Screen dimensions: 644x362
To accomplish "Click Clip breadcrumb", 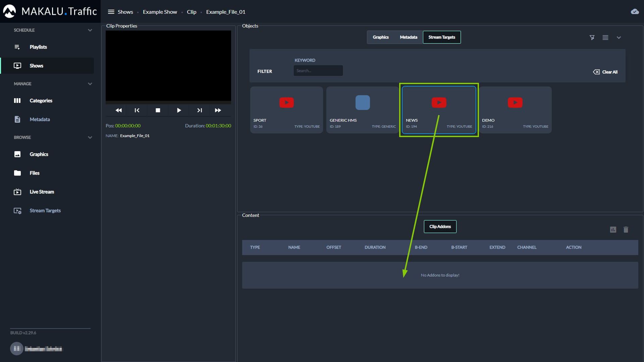I will (x=192, y=12).
